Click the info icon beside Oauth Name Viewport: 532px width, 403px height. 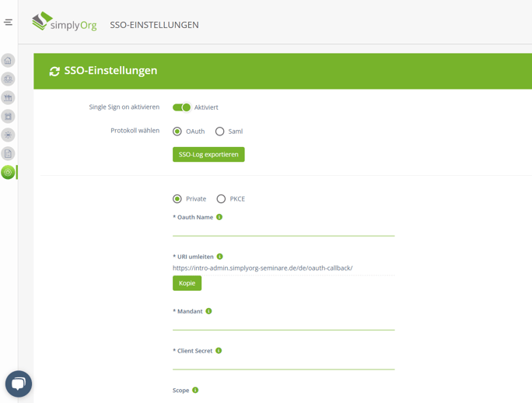coord(219,217)
